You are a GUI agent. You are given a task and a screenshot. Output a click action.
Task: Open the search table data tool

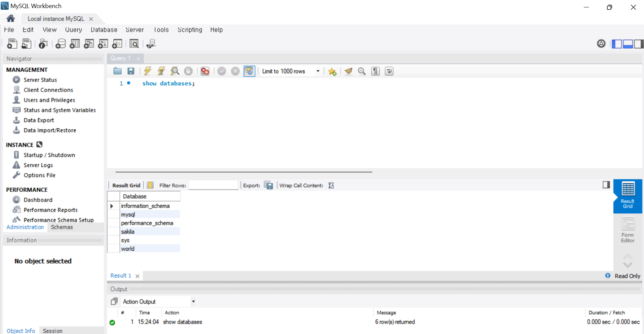[x=134, y=44]
